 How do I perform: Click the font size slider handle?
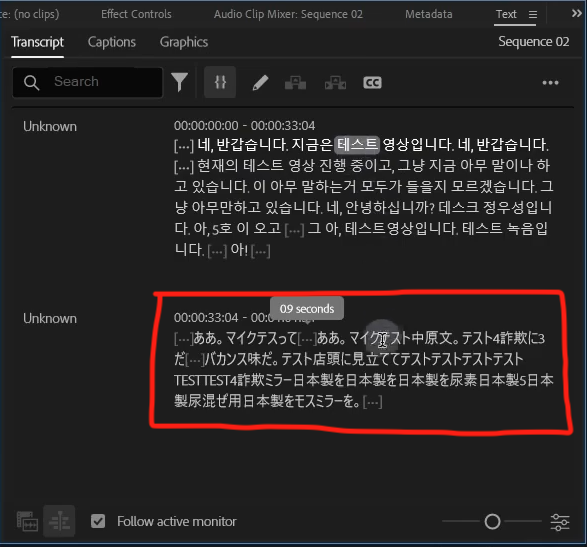pos(492,521)
